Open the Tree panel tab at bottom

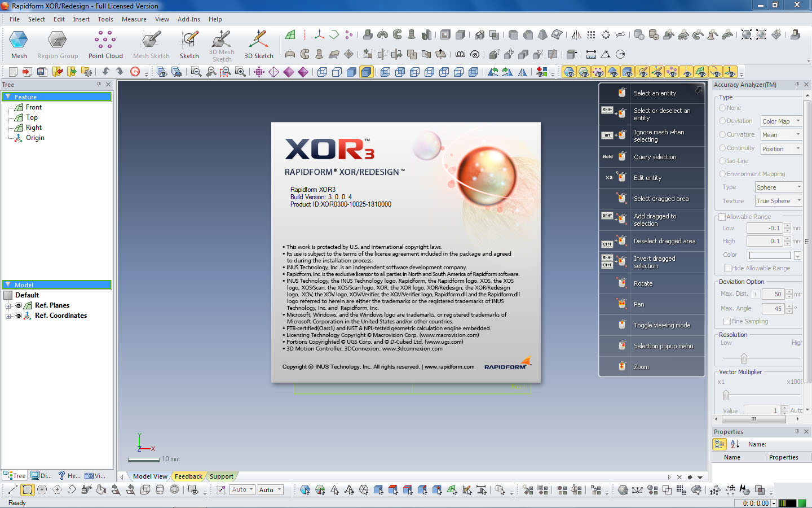pos(15,476)
